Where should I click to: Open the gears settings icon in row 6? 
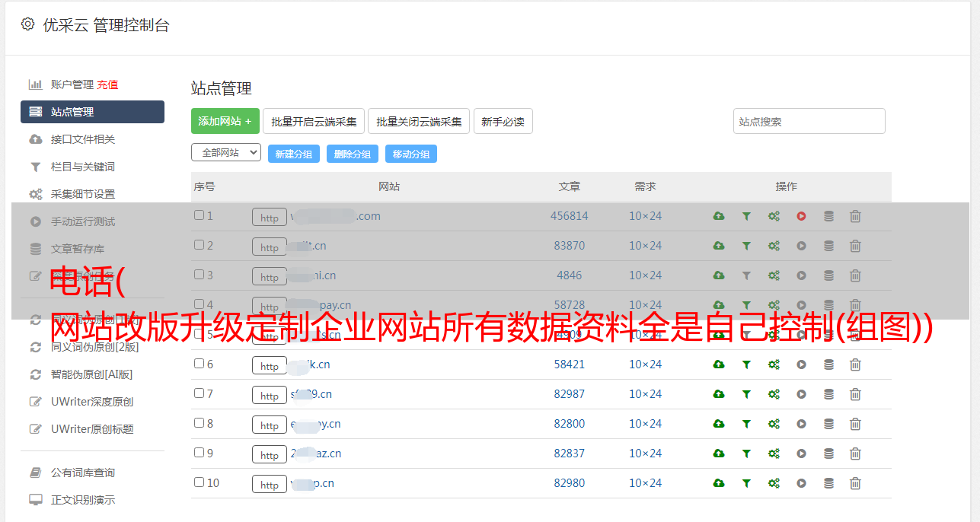click(x=774, y=364)
